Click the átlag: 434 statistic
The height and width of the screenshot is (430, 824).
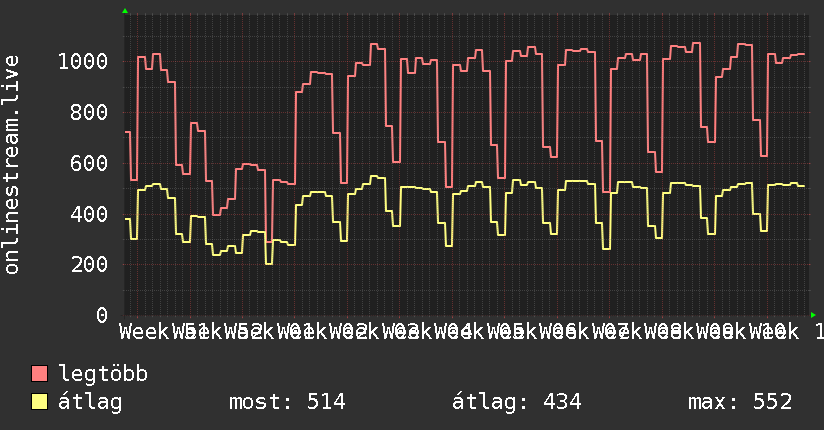coord(517,402)
